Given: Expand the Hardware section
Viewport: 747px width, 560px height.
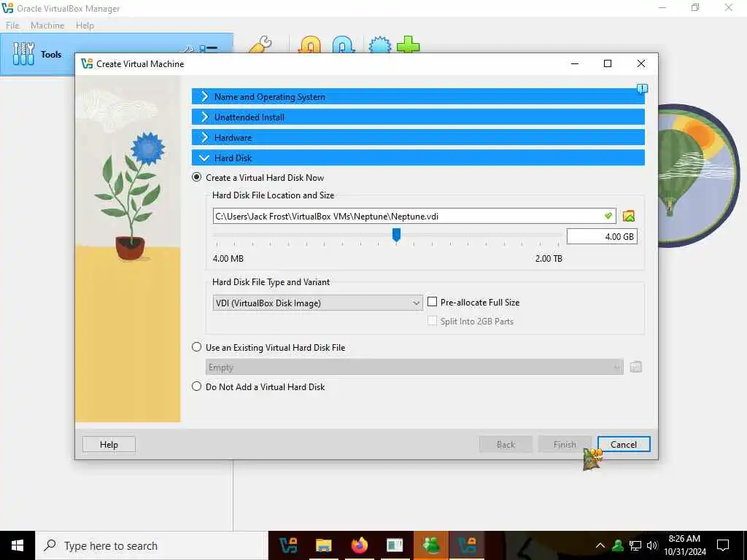Looking at the screenshot, I should 418,138.
